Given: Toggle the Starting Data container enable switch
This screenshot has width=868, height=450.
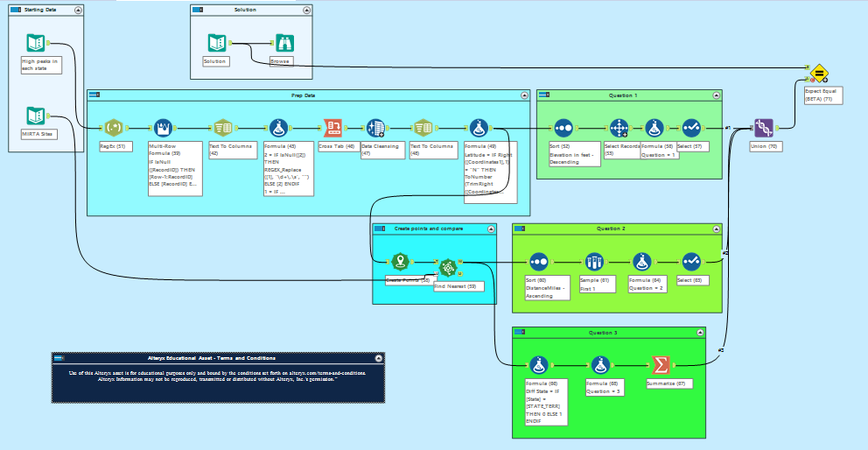Looking at the screenshot, I should click(16, 10).
